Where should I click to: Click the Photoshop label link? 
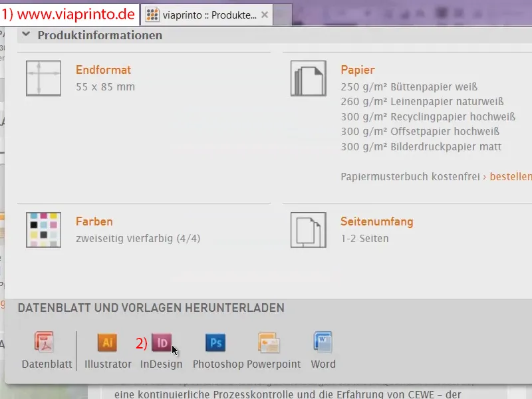pos(218,364)
